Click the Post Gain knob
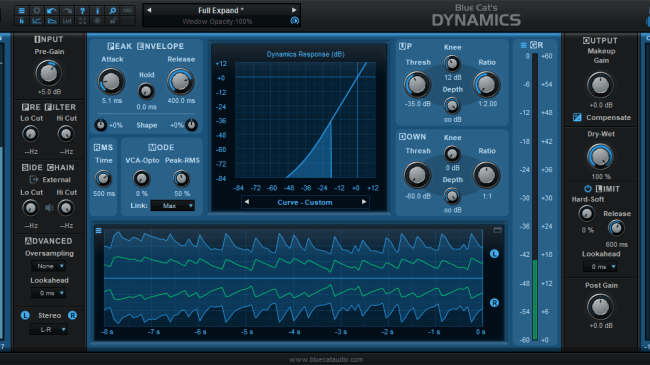Viewport: 650px width, 365px height. tap(600, 307)
